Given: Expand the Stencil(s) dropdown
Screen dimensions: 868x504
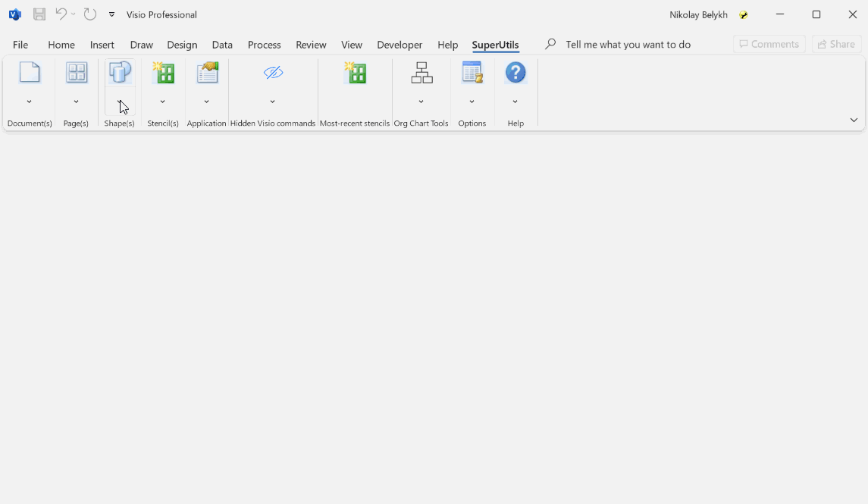Looking at the screenshot, I should click(162, 100).
